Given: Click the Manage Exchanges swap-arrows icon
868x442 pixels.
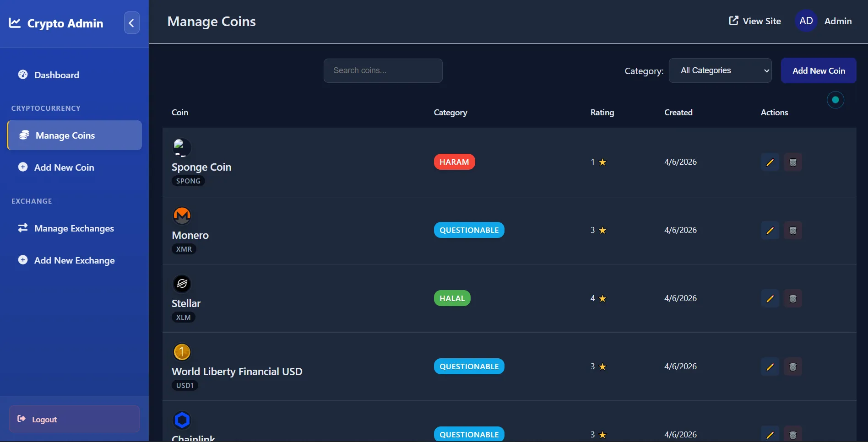Looking at the screenshot, I should point(23,228).
